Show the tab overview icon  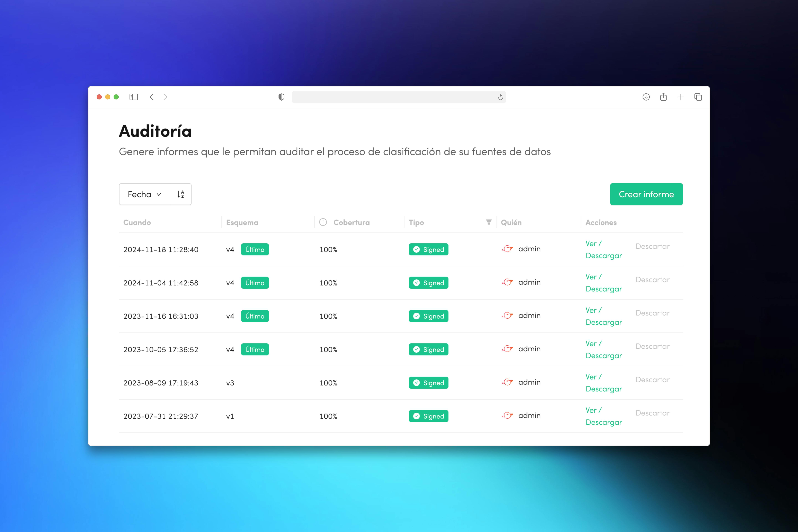(698, 97)
